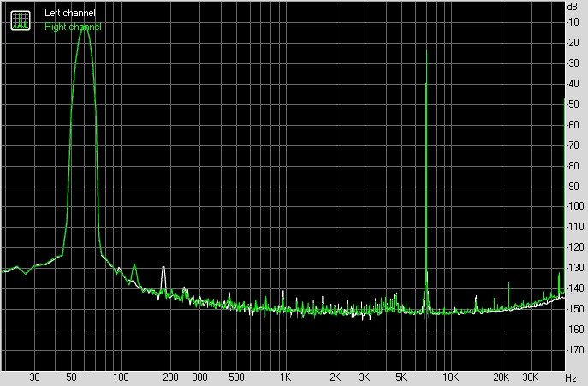Viewport: 588px width, 386px height.
Task: Click the 30K frequency axis label
Action: 531,377
